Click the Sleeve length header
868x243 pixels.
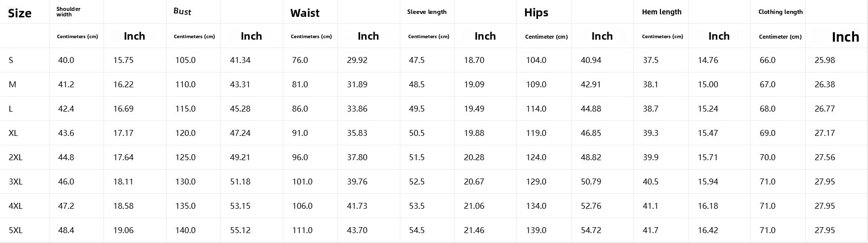[427, 12]
